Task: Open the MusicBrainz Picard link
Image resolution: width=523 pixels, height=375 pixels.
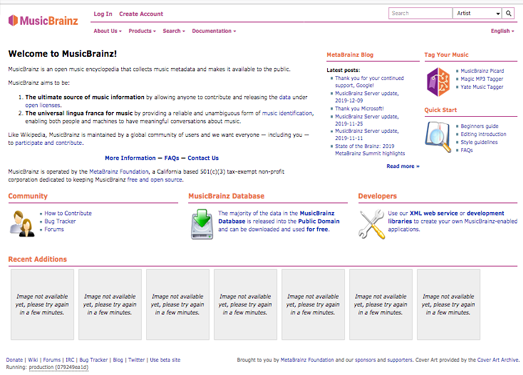Action: pyautogui.click(x=482, y=71)
